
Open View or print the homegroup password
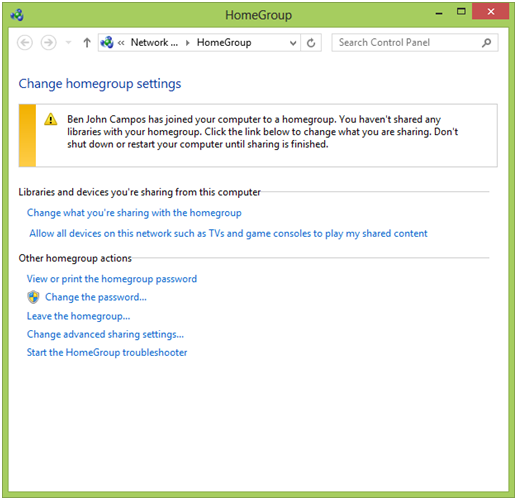(112, 279)
